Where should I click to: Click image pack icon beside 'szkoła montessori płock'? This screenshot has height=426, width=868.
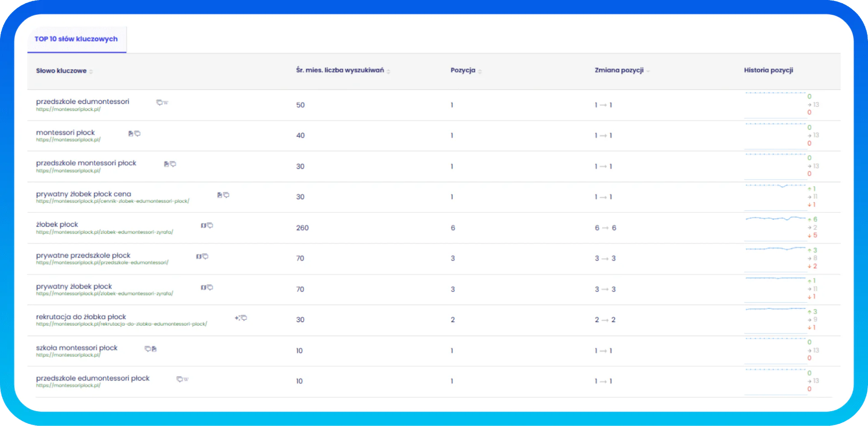154,349
